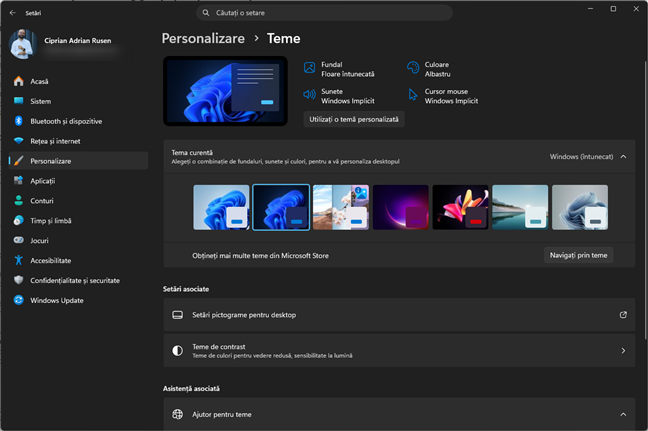
Task: Open Teme de contrast chevron arrow
Action: [x=623, y=351]
